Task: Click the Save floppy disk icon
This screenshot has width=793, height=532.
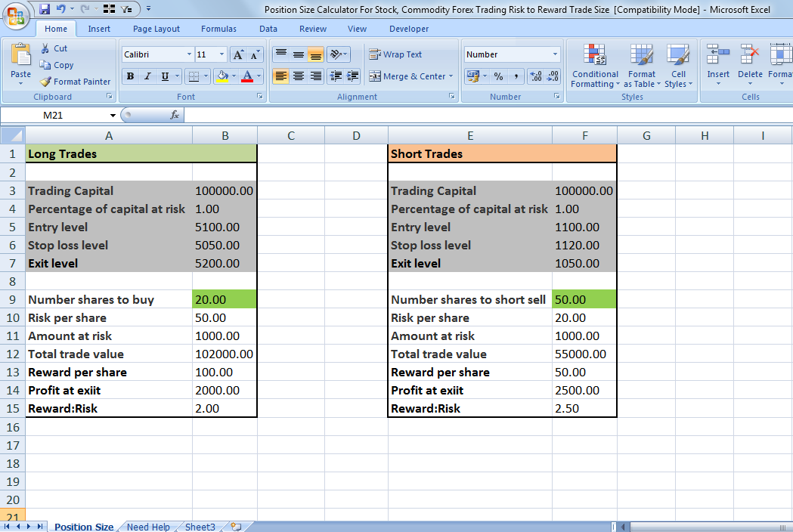Action: tap(45, 8)
